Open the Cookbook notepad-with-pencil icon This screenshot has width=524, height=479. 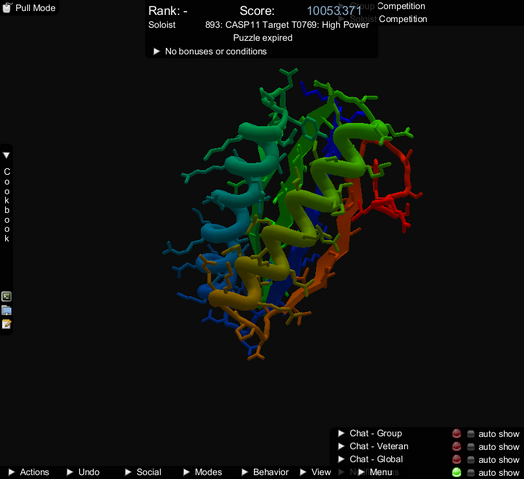[x=6, y=324]
